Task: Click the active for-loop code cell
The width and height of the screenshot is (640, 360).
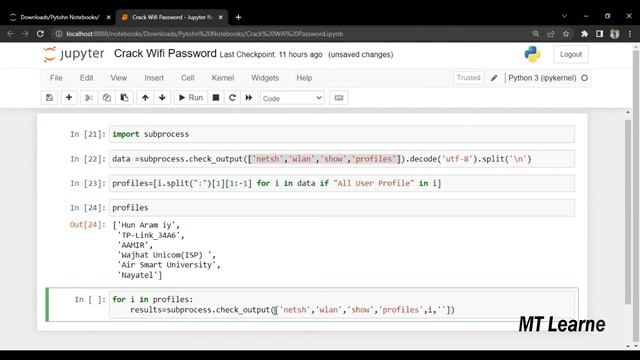Action: (x=342, y=304)
